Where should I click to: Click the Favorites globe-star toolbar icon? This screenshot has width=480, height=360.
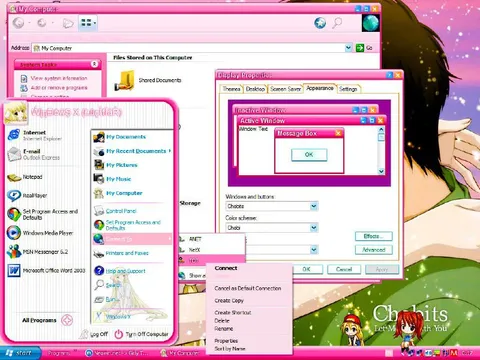tap(320, 23)
